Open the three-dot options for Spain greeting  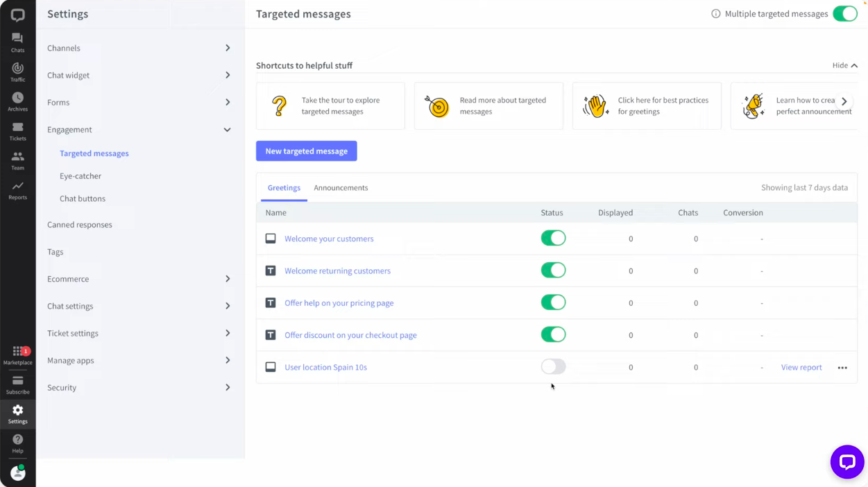[x=842, y=367]
